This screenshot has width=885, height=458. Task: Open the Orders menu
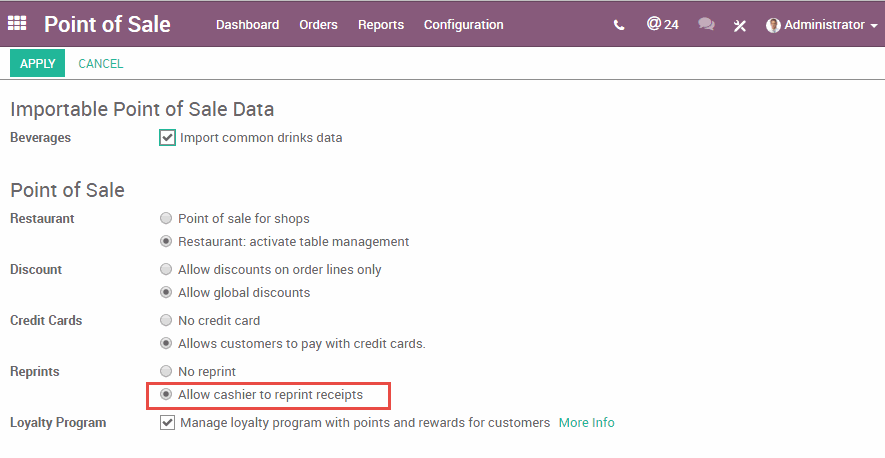[x=318, y=25]
